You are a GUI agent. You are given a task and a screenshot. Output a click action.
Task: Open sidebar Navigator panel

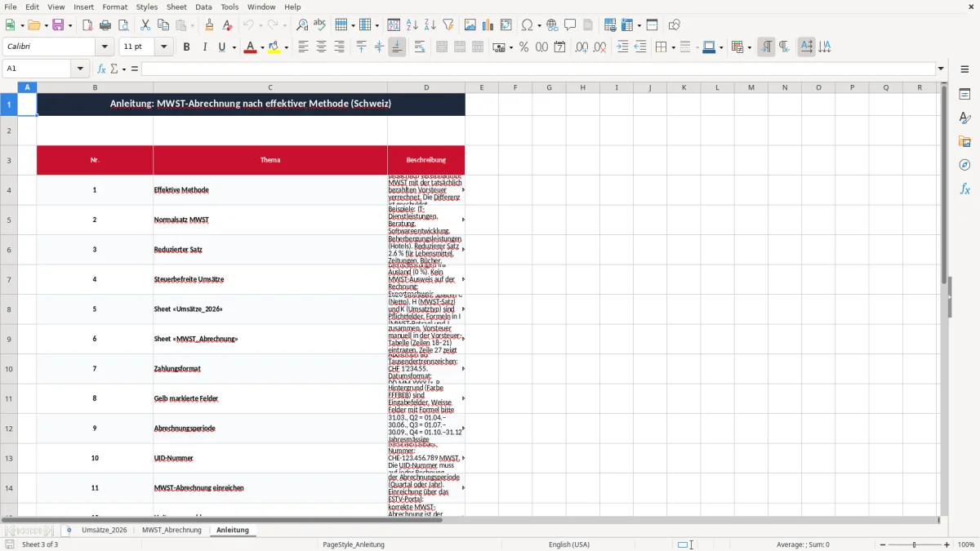pyautogui.click(x=964, y=166)
